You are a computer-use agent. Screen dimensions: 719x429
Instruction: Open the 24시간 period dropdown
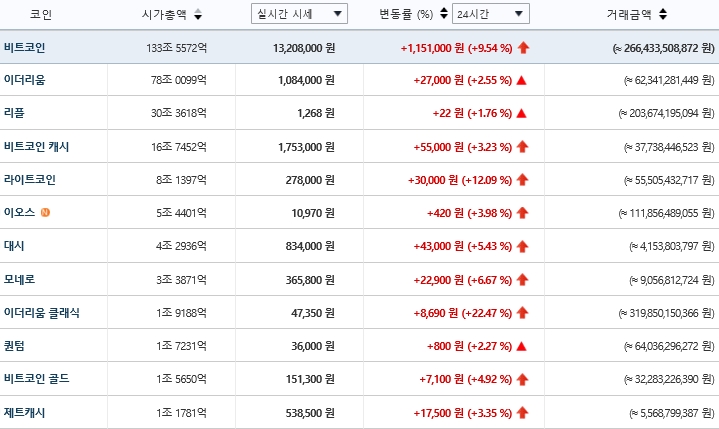tap(490, 14)
